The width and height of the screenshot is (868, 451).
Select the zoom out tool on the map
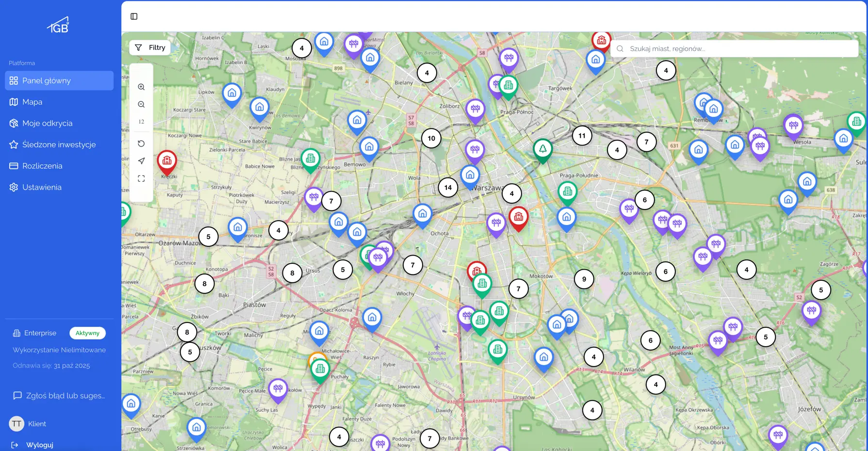pyautogui.click(x=141, y=104)
